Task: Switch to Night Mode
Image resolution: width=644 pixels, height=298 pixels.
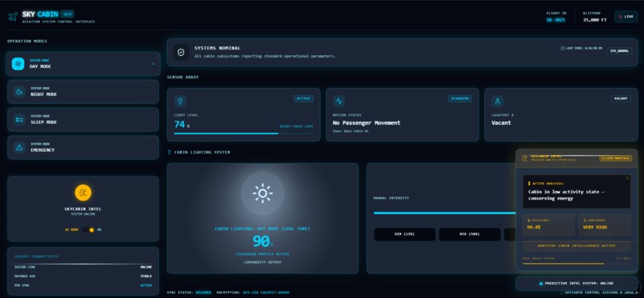Action: coord(83,92)
